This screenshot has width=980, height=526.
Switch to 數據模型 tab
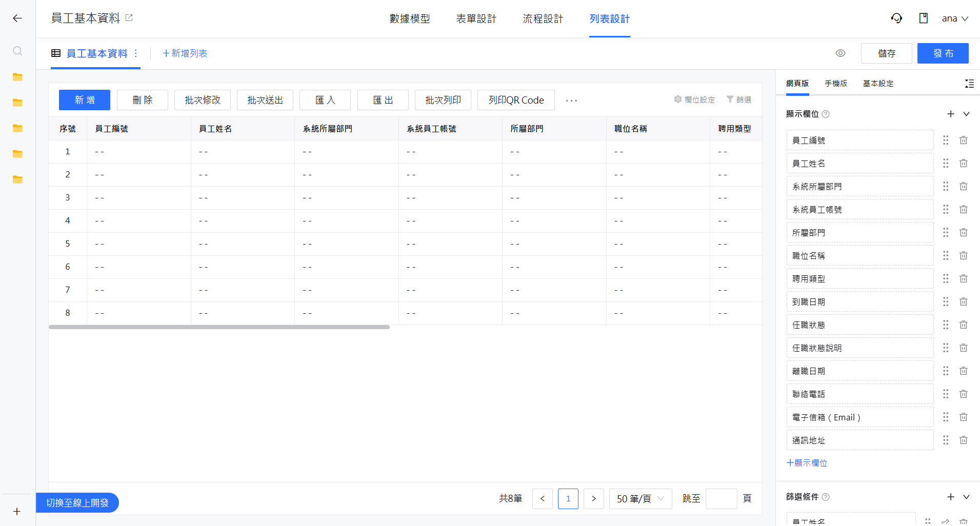tap(410, 18)
